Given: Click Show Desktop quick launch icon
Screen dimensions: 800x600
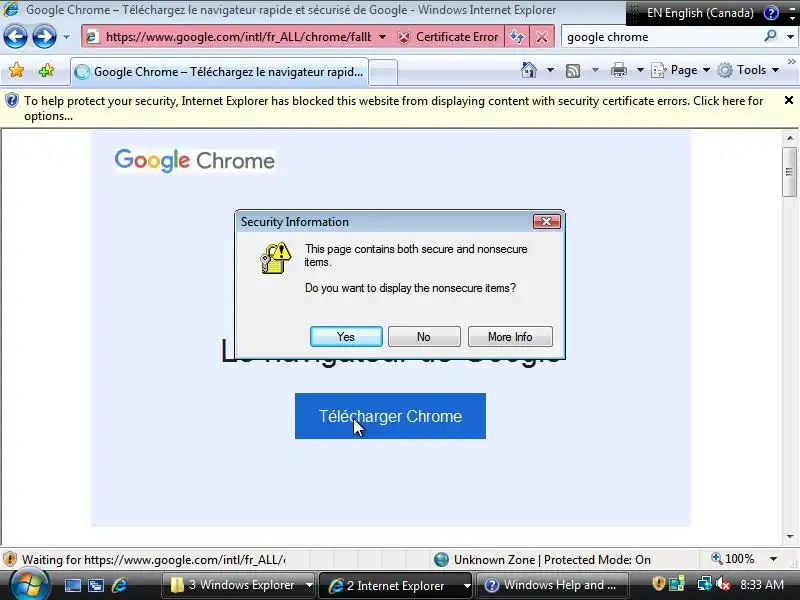Looking at the screenshot, I should tap(72, 586).
